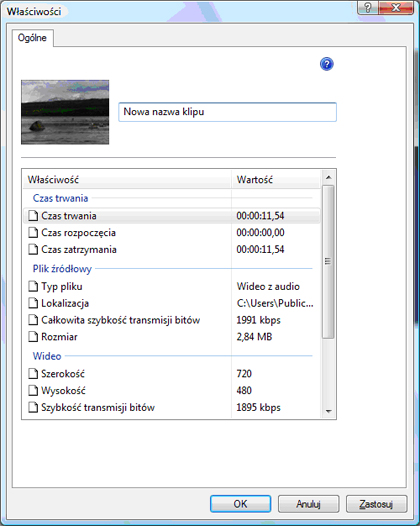Click the property list scrollbar down arrow
Screen dimensions: 420x526
328,411
